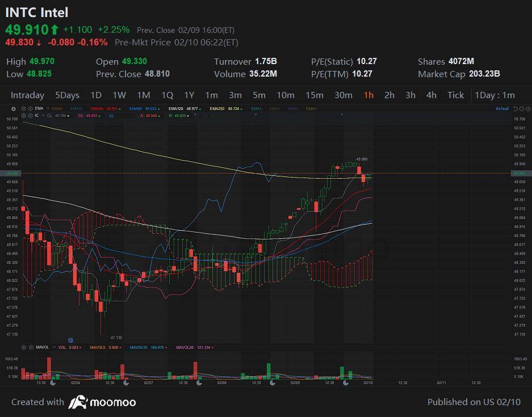Viewport: 532px width, 417px height.
Task: Toggle the MAVOL10 line label
Action: (x=148, y=347)
